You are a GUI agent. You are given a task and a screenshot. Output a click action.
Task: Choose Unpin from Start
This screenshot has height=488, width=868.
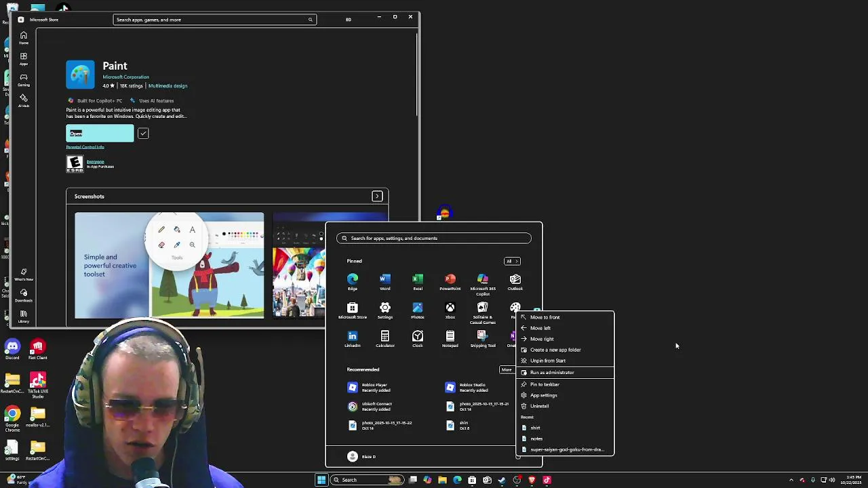pyautogui.click(x=565, y=361)
